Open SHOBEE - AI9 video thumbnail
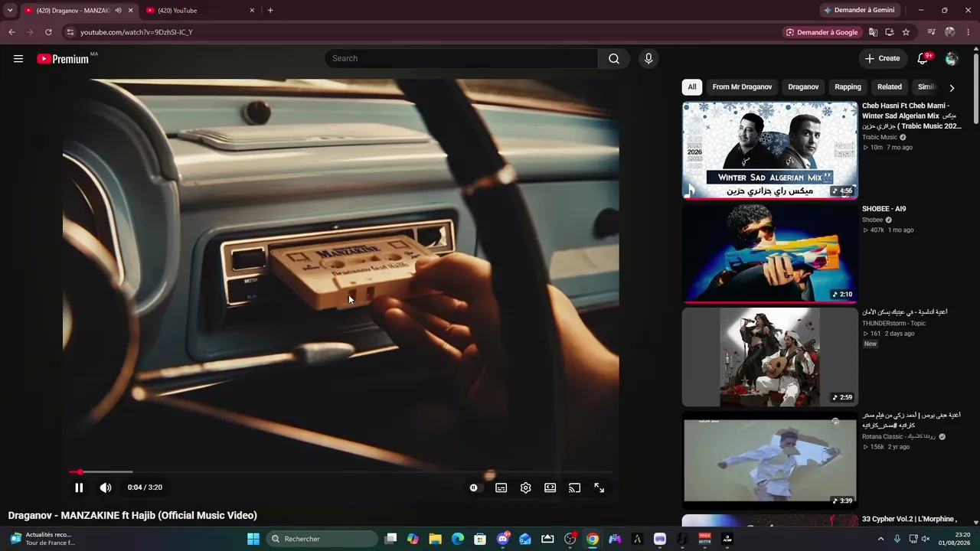Viewport: 980px width, 551px height. click(x=770, y=253)
